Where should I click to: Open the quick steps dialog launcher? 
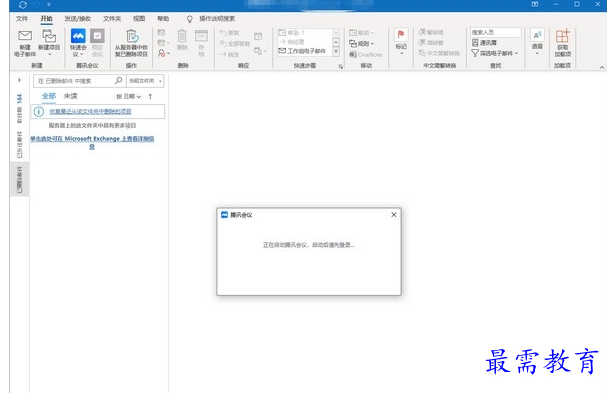point(341,66)
